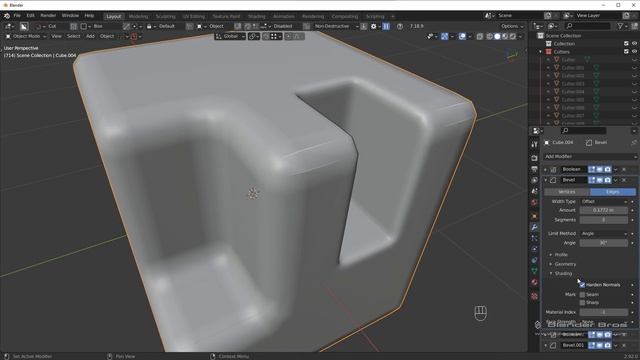640x360 pixels.
Task: Click the Blender logo menu icon
Action: pos(7,16)
